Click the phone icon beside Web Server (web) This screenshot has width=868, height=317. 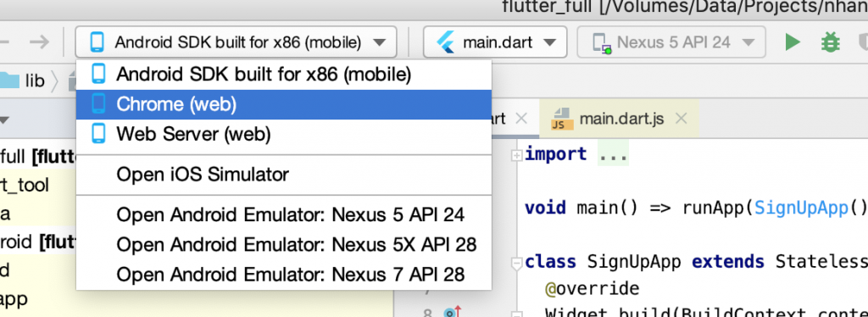(x=98, y=134)
